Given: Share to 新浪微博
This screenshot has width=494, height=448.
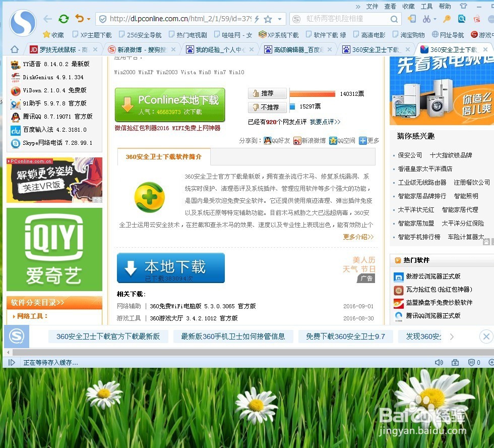Looking at the screenshot, I should [x=310, y=141].
